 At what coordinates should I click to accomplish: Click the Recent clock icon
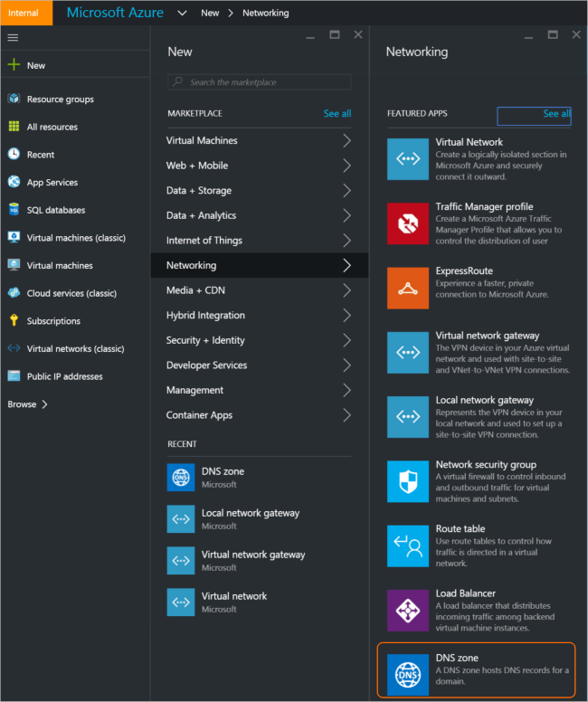[x=14, y=154]
